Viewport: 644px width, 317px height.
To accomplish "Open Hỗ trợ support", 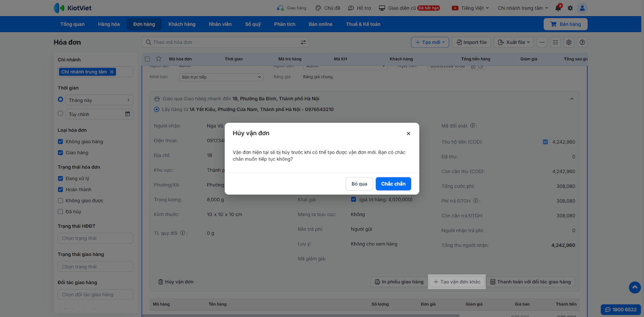I will tap(359, 8).
